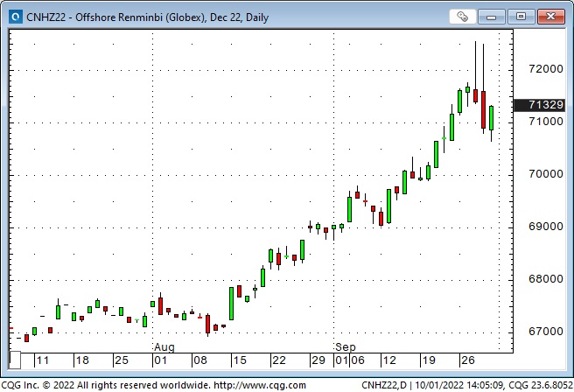Click the CNHZ22,D status text in footer
The height and width of the screenshot is (392, 574).
tap(384, 385)
